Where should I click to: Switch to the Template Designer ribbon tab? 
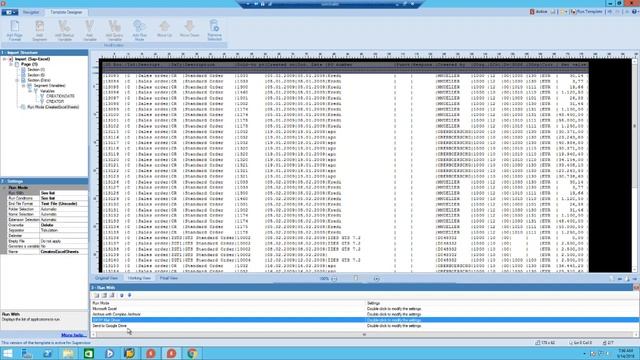pyautogui.click(x=66, y=12)
